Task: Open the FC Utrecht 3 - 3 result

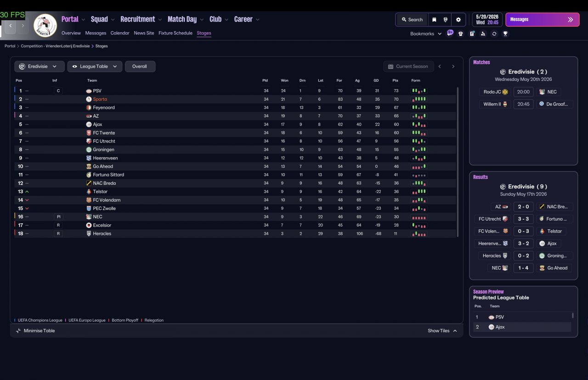Action: [523, 219]
